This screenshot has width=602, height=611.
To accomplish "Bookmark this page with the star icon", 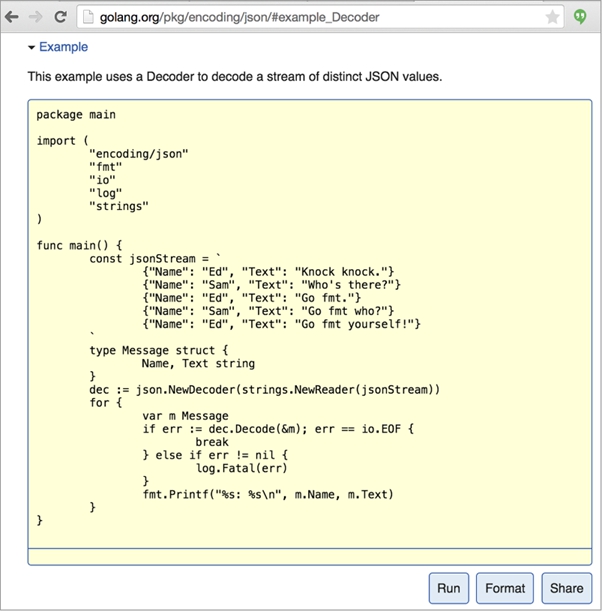I will pos(552,17).
